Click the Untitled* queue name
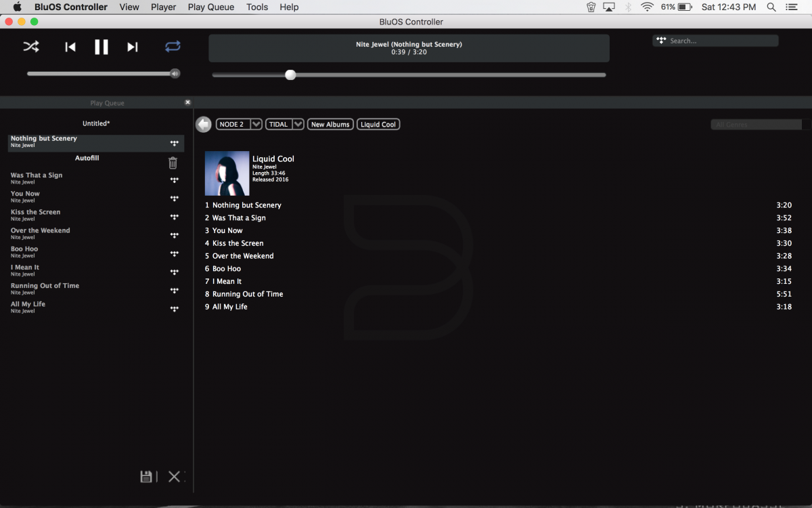 point(96,123)
